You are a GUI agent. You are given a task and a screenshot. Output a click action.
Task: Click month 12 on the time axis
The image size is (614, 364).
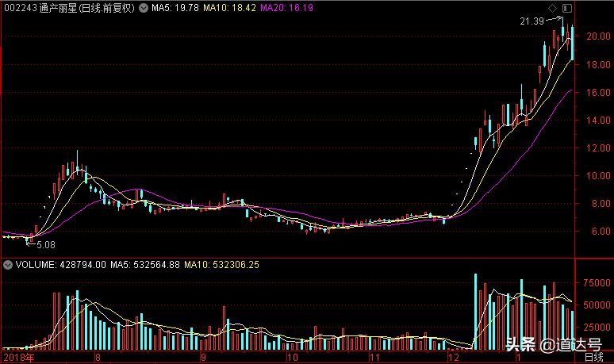point(454,358)
